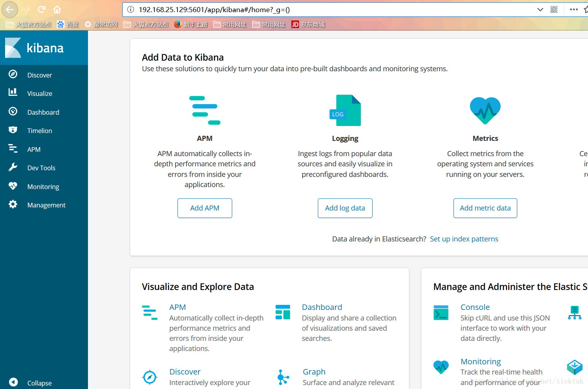Go to browser home page icon
The height and width of the screenshot is (389, 588).
[x=57, y=9]
